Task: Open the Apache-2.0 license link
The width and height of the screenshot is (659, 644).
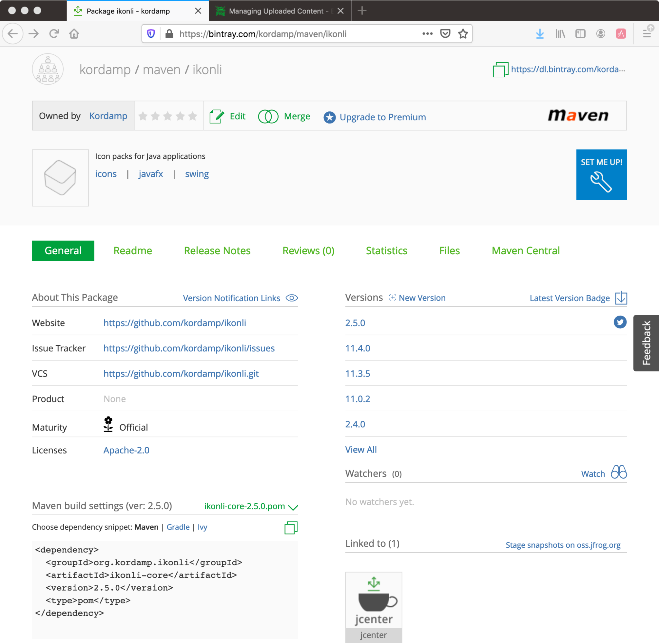Action: click(x=126, y=450)
